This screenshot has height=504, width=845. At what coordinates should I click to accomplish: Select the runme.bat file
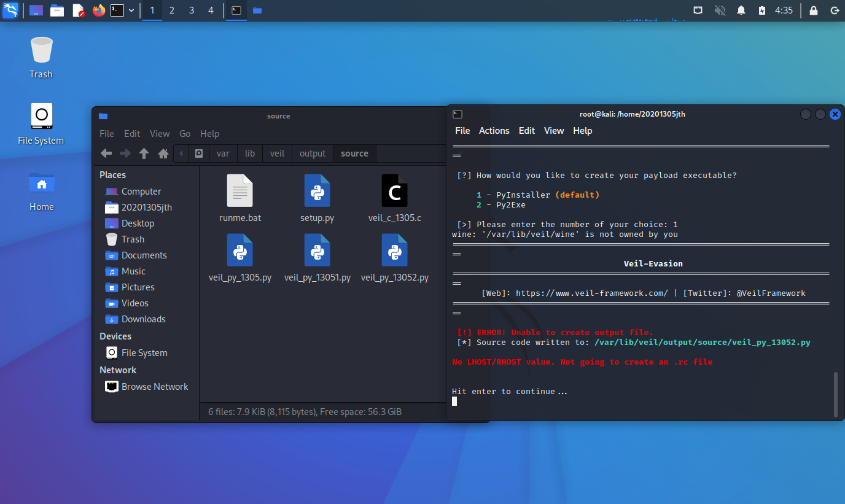tap(240, 198)
